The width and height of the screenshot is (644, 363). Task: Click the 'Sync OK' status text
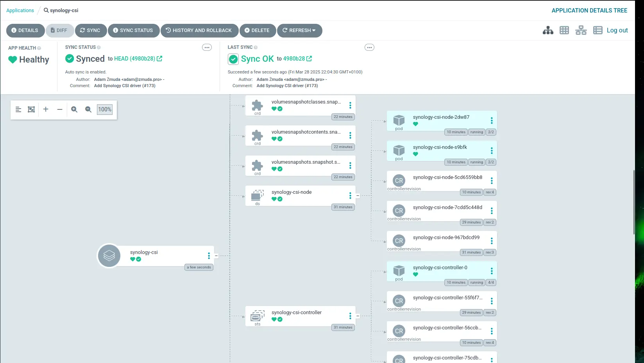tap(257, 59)
